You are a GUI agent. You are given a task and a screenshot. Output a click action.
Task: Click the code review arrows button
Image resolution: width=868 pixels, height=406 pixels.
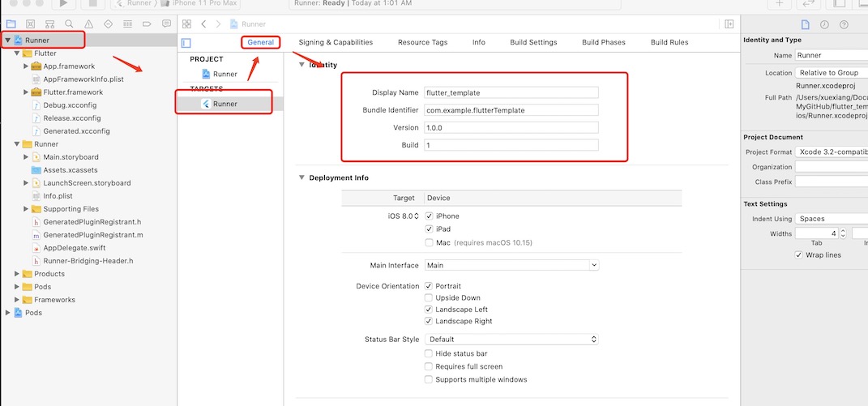tap(808, 2)
